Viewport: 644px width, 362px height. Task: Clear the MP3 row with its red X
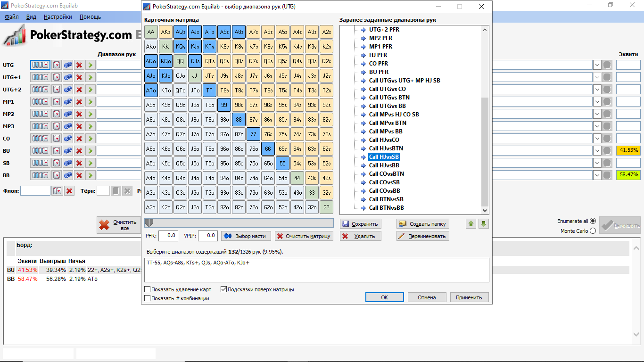tap(79, 126)
